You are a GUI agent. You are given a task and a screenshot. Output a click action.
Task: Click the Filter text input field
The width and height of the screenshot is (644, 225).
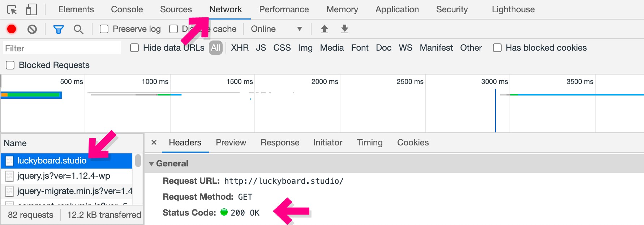click(x=62, y=48)
